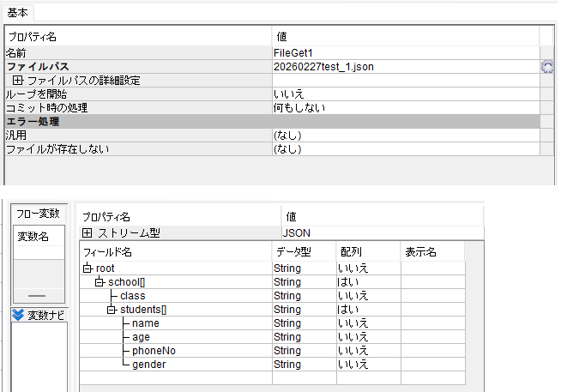Collapse the school[] node
Screen dimensions: 561x392
[100, 282]
